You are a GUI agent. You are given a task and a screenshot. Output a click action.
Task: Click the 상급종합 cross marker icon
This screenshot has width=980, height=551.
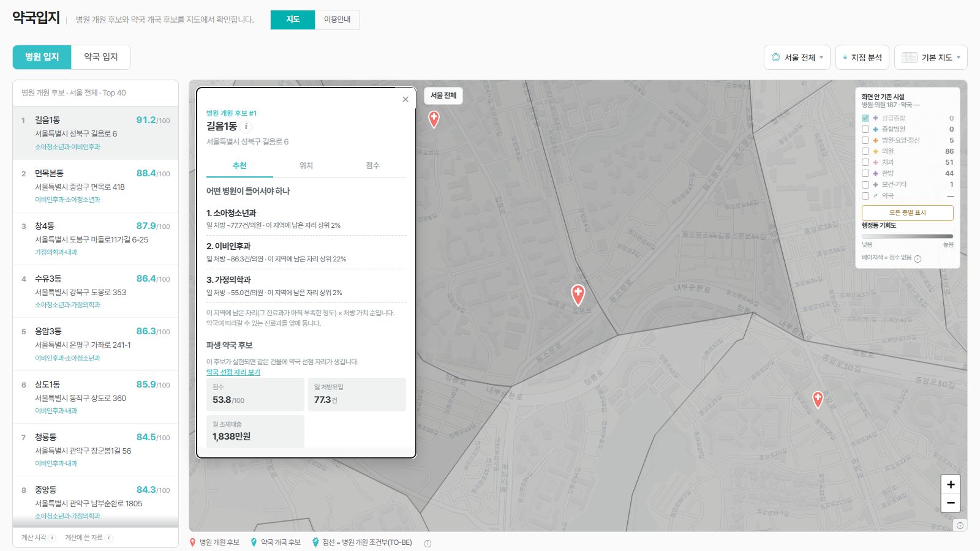(875, 118)
